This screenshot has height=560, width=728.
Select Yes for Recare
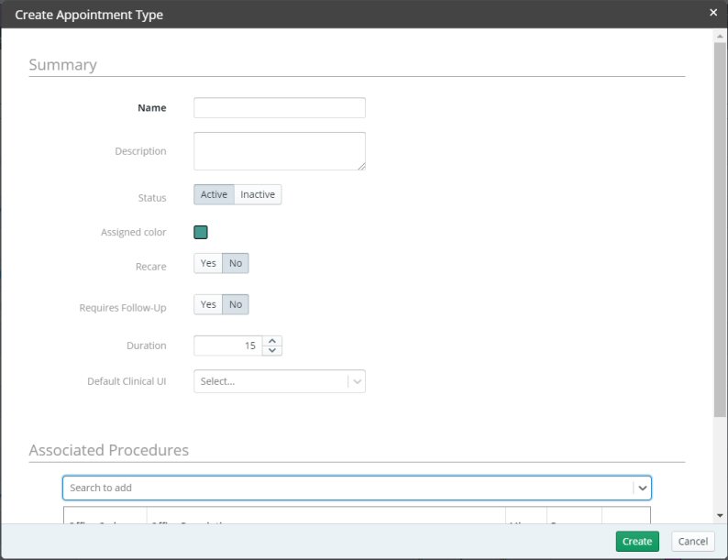click(208, 264)
